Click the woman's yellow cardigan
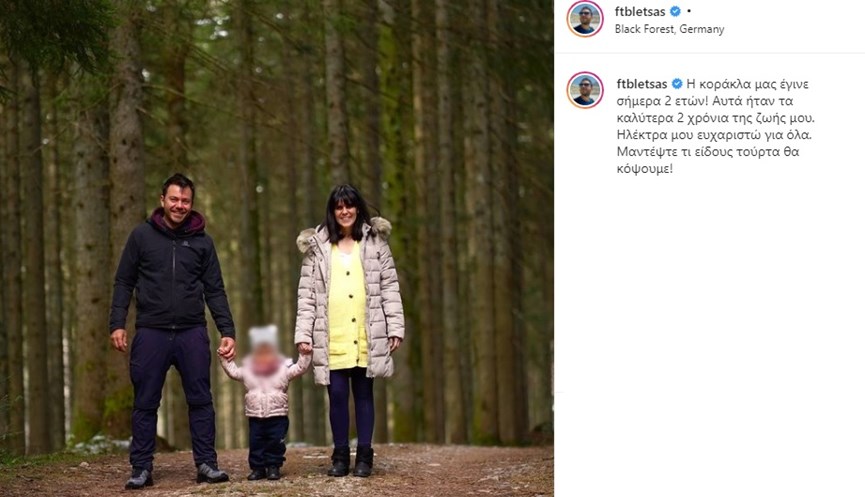Viewport: 865px width, 497px height. tap(348, 307)
